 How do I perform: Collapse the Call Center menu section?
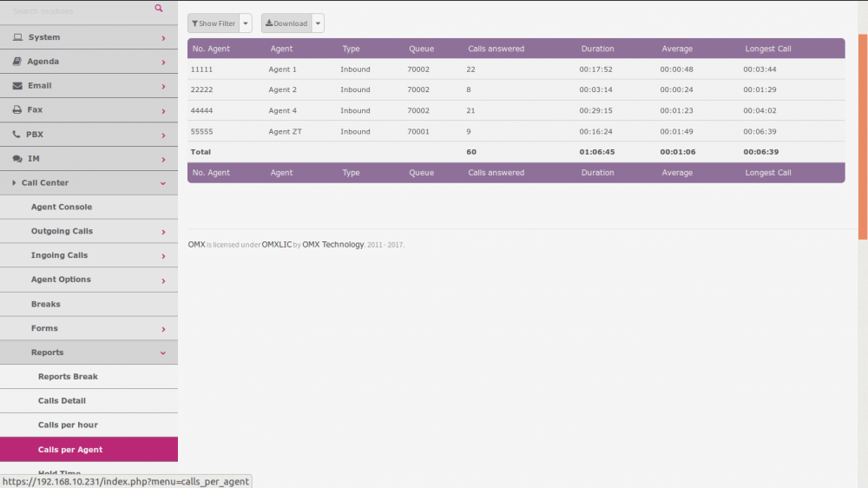pos(163,183)
